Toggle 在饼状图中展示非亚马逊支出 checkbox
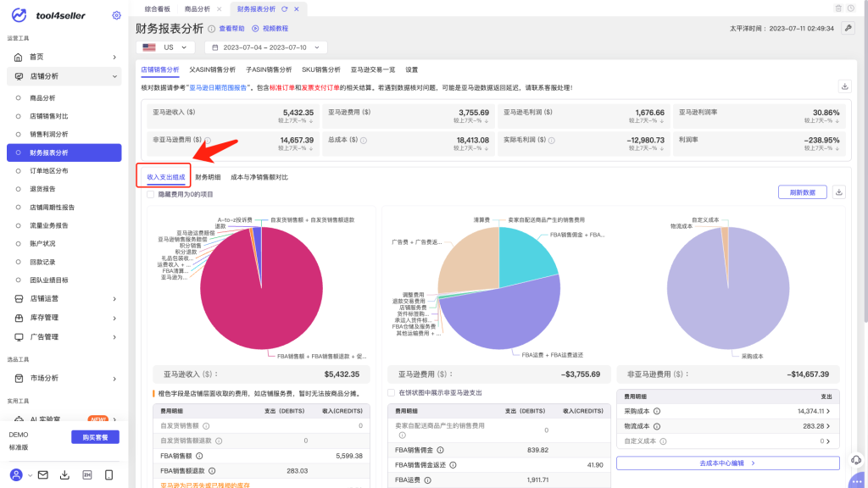Image resolution: width=868 pixels, height=488 pixels. coord(392,393)
